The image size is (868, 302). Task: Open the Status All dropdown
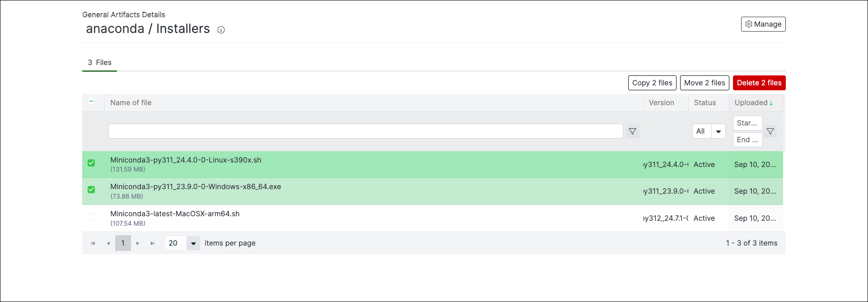click(709, 131)
